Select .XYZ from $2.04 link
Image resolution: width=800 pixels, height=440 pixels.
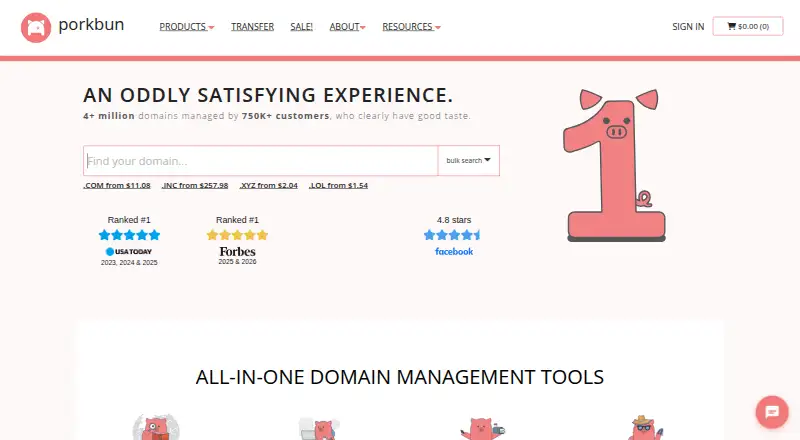click(x=268, y=185)
